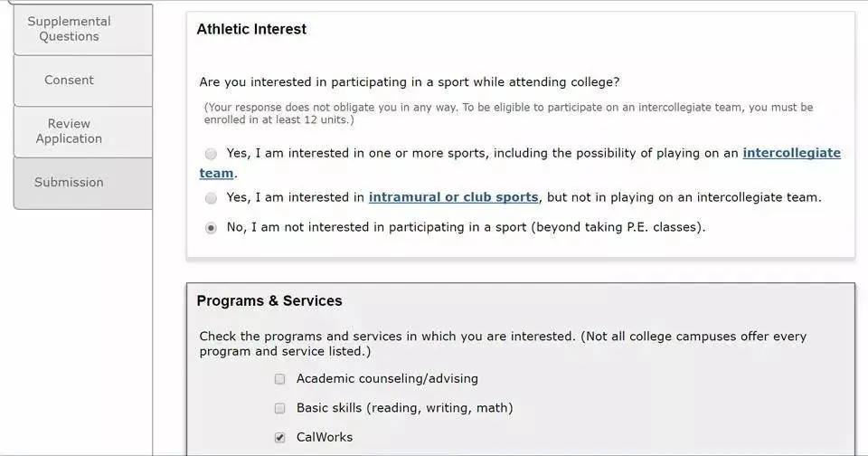Enable the Basic skills checkbox
This screenshot has width=868, height=456.
(280, 408)
